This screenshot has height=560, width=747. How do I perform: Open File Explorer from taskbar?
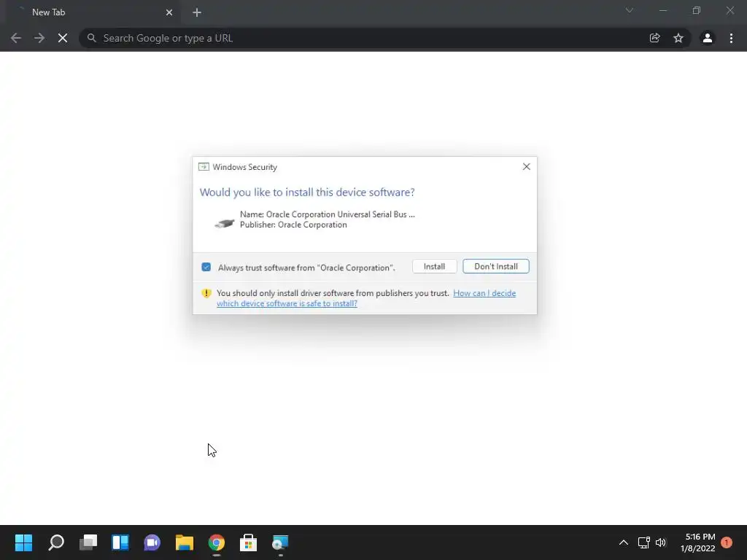[185, 542]
